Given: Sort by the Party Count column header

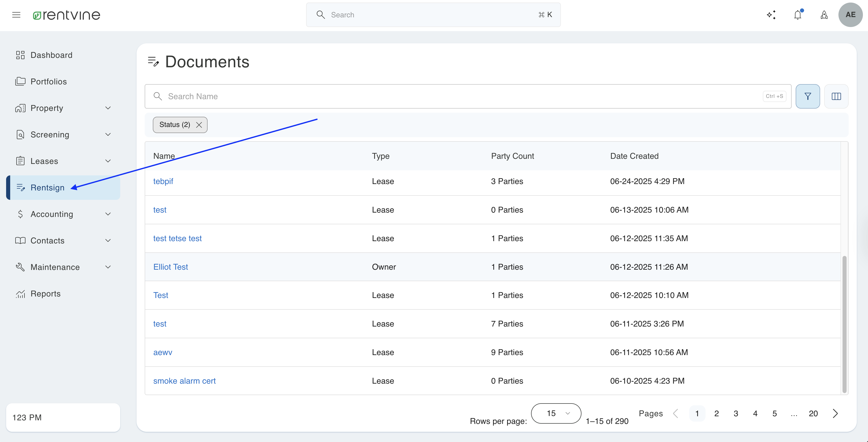Looking at the screenshot, I should point(512,156).
